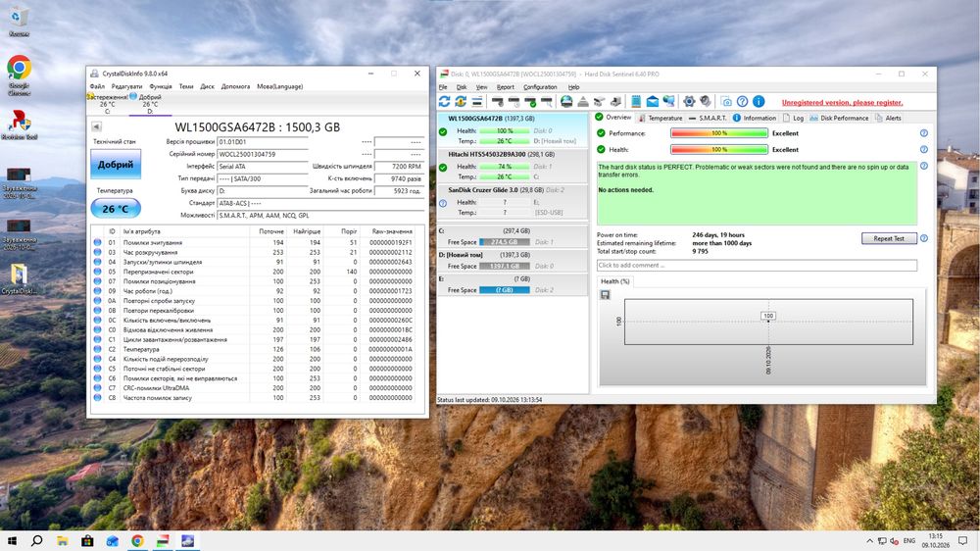
Task: Click the first disk test icon in Sentinel toolbar
Action: (498, 101)
